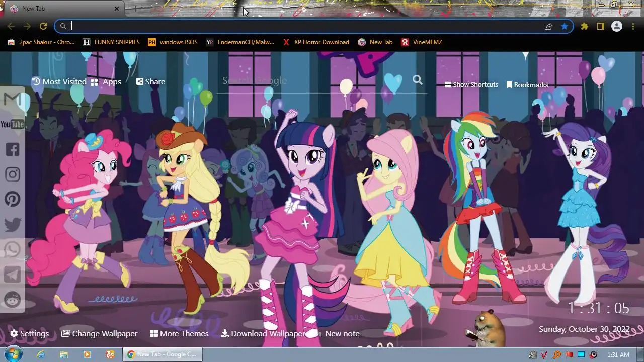Open the 1:31 AM taskbar clock

tap(618, 355)
